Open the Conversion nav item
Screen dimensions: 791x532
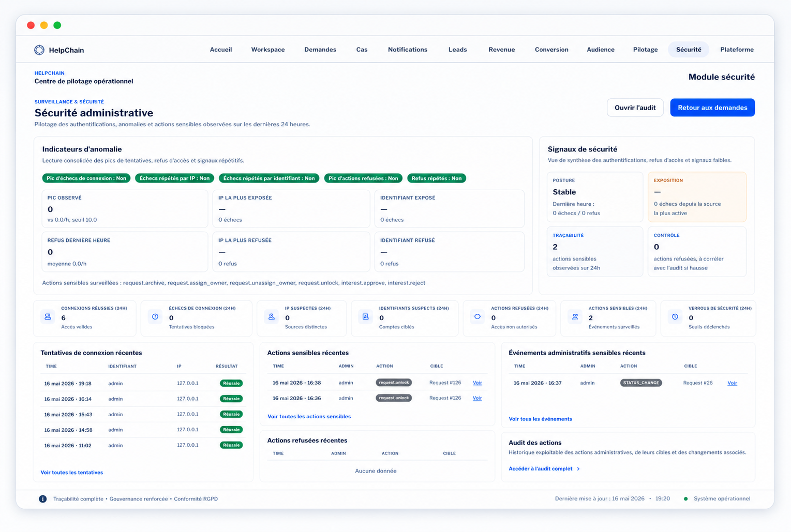tap(551, 50)
